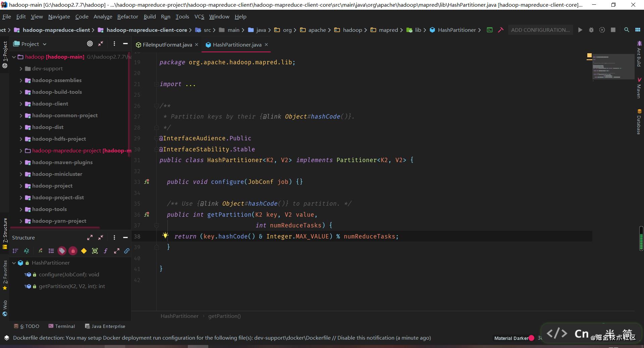
Task: Click the Run play icon in toolbar
Action: 580,30
